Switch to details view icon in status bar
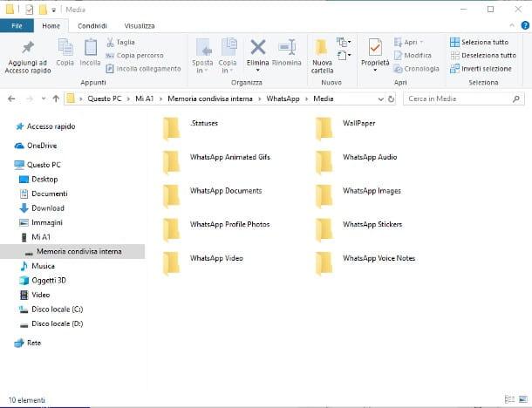The width and height of the screenshot is (532, 408). click(x=509, y=399)
